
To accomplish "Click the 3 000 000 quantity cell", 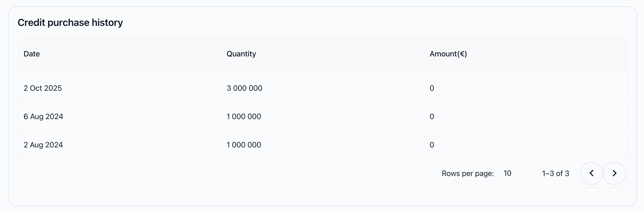I will (244, 88).
